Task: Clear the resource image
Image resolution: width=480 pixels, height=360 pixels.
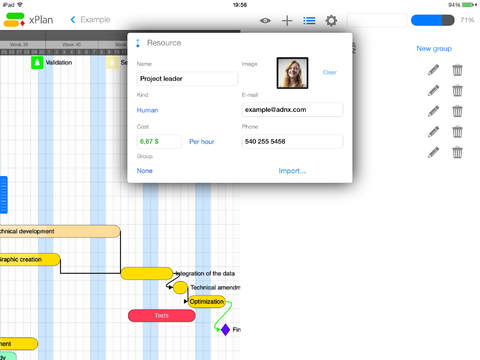Action: 329,72
